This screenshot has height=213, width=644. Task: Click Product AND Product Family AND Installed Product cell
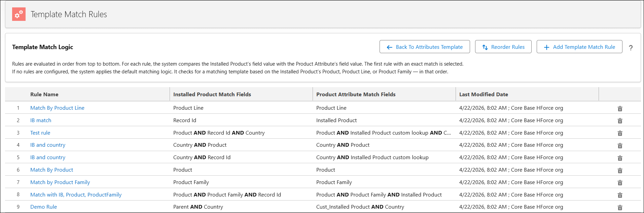tap(379, 194)
